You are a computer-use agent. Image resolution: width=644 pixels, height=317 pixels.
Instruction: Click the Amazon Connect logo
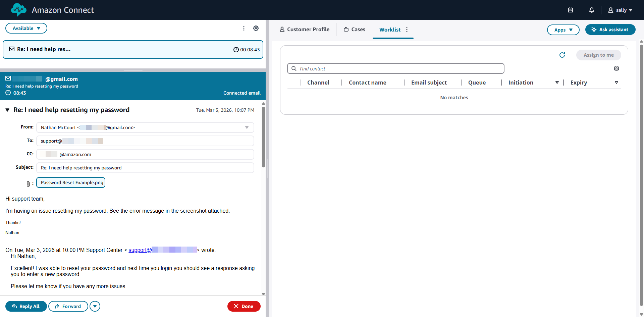click(x=18, y=10)
